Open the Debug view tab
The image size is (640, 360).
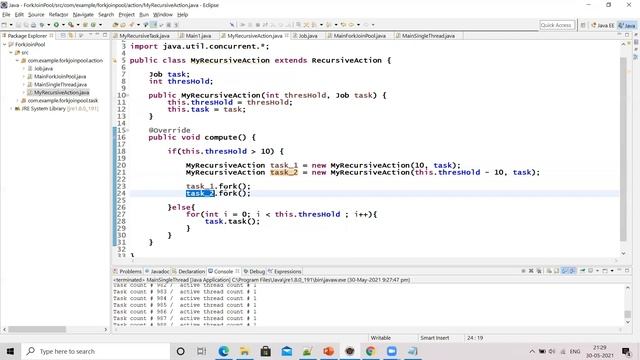click(x=254, y=271)
